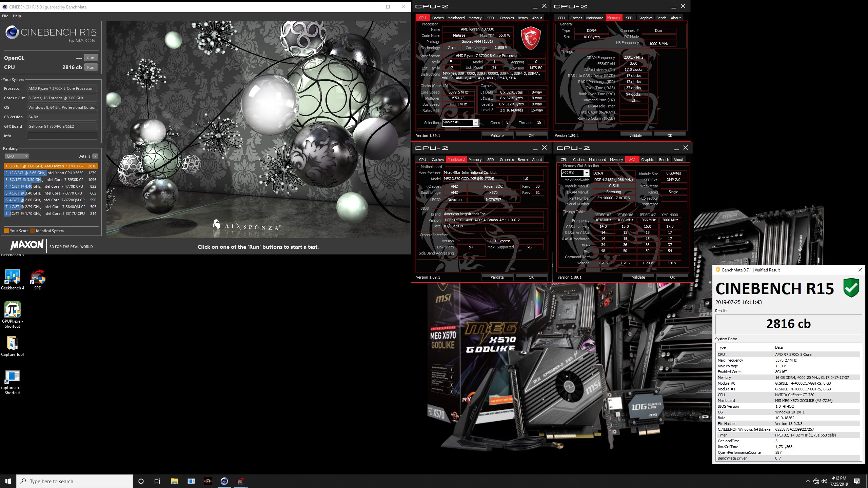Click the Ryzen Master taskbar icon

[x=208, y=481]
